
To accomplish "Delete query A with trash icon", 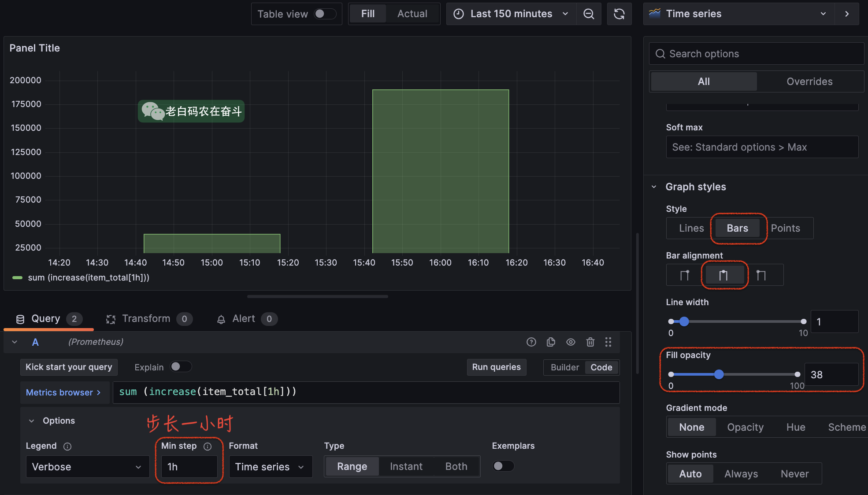I will click(x=590, y=342).
